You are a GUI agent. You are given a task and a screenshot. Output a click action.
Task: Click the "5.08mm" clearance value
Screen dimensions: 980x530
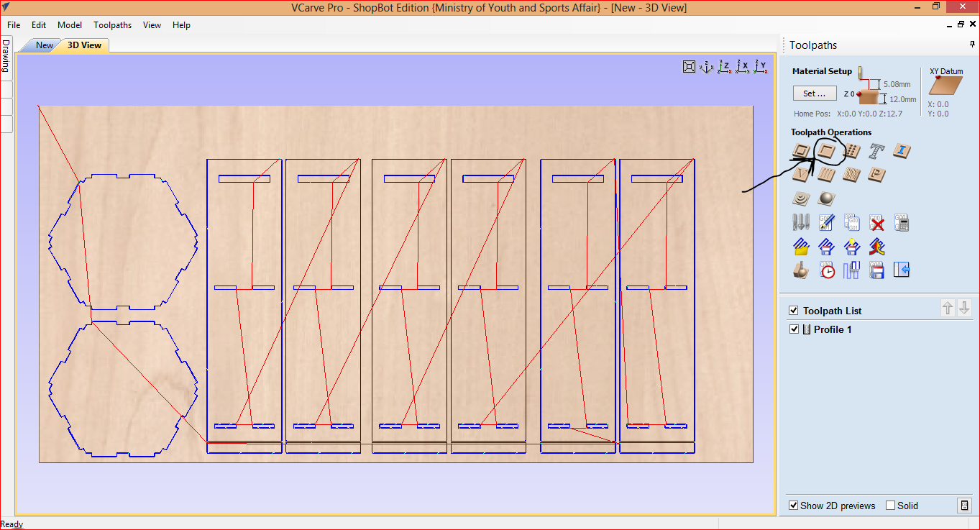coord(897,84)
